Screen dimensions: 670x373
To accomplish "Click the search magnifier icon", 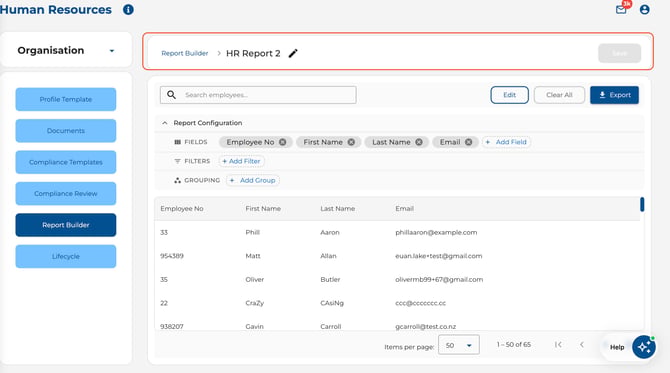I will coord(171,95).
